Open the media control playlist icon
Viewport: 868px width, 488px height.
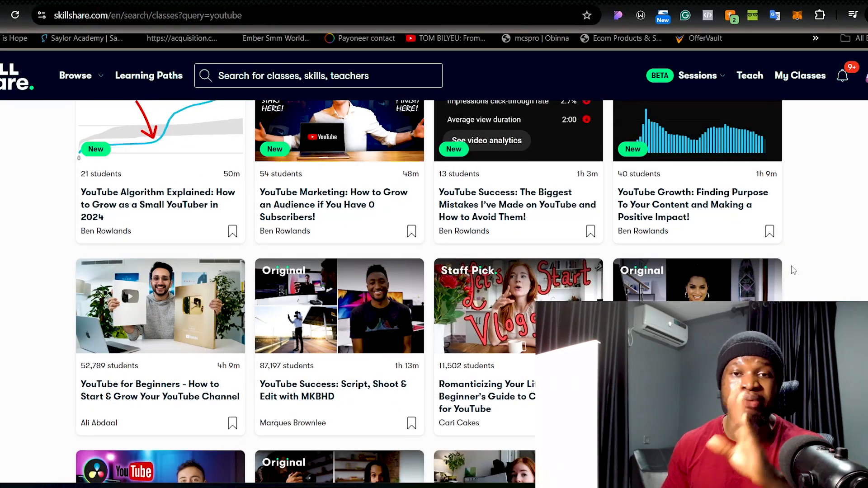tap(853, 15)
